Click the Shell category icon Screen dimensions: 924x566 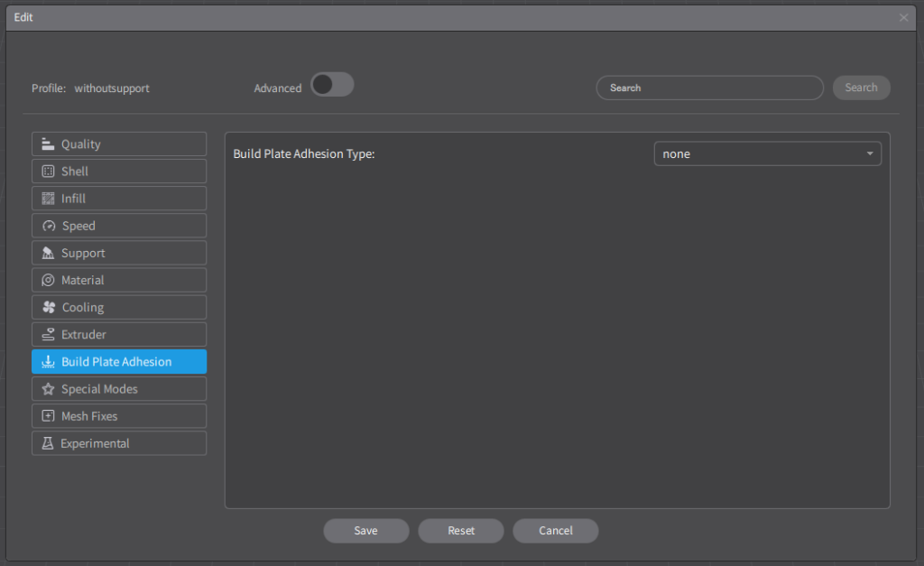(x=48, y=172)
